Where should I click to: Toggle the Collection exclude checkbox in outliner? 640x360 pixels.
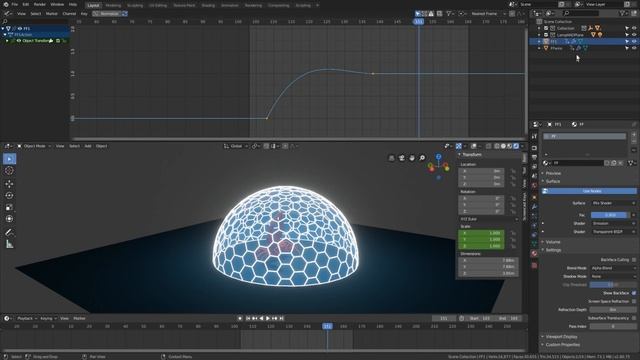pos(546,29)
